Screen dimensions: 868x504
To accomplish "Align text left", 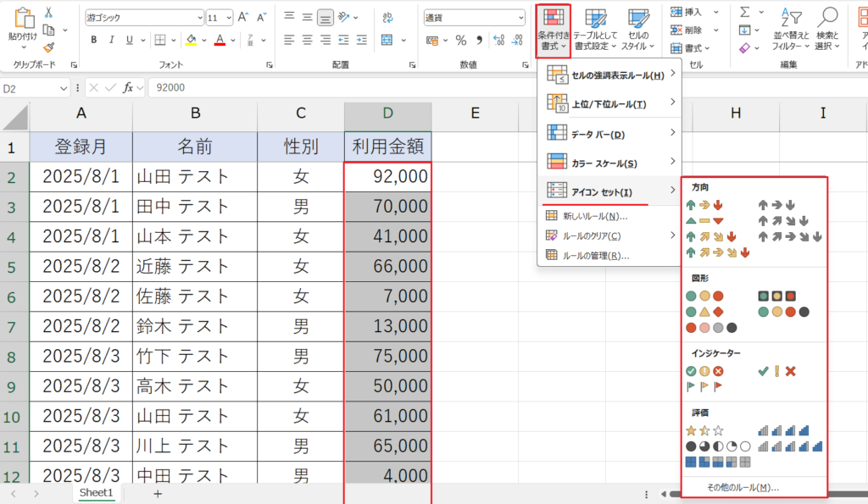I will tap(289, 40).
